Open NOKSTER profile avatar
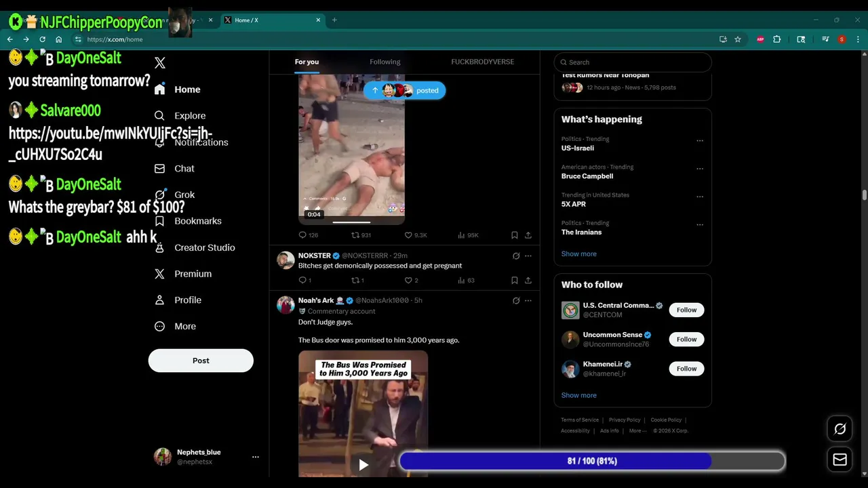The width and height of the screenshot is (868, 488). pos(286,260)
